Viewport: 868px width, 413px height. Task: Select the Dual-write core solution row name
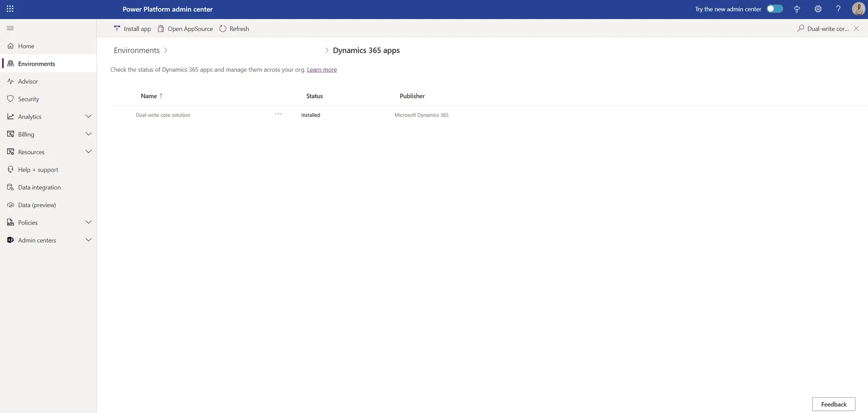163,115
